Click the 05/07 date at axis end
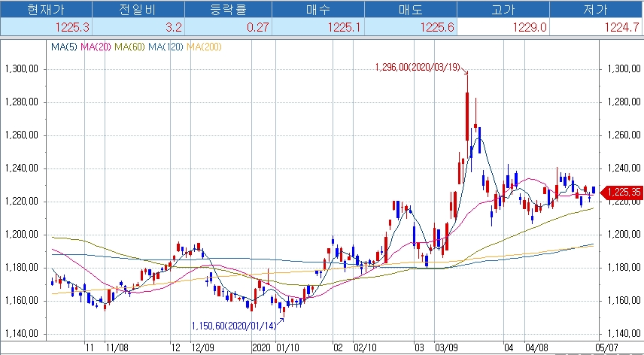 [605, 348]
